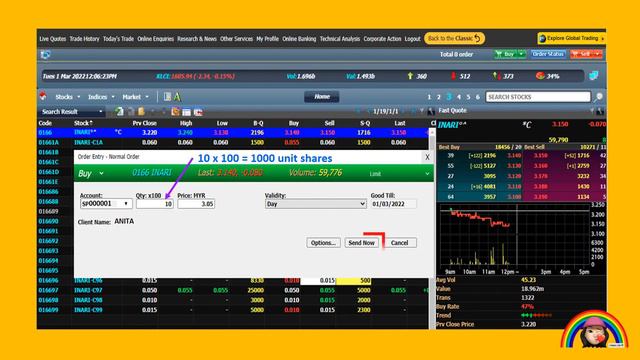
Task: Click the Options... button
Action: click(323, 242)
